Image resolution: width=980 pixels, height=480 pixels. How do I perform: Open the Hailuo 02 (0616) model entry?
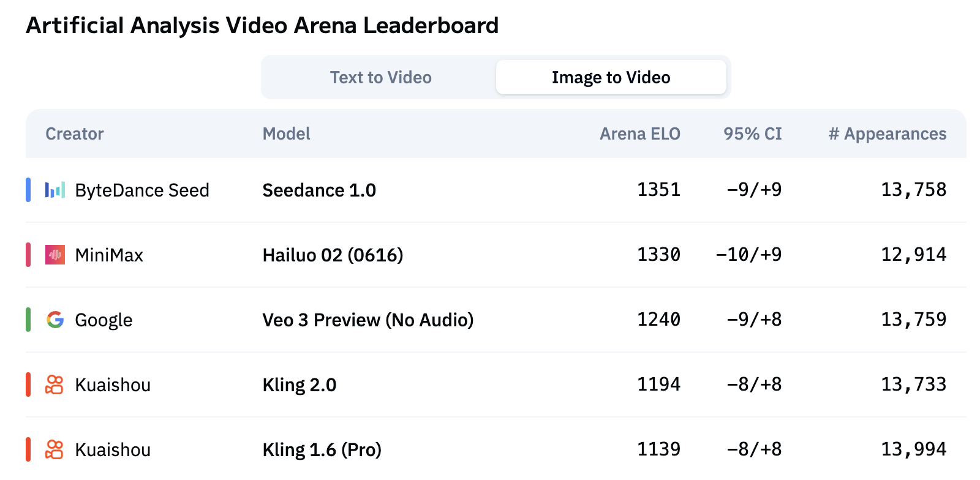click(333, 255)
